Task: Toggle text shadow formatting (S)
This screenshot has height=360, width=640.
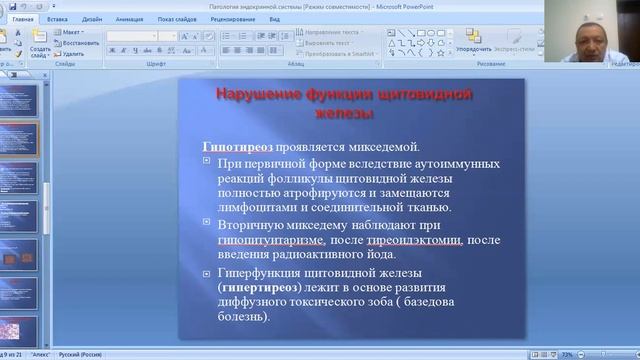Action: [x=159, y=50]
